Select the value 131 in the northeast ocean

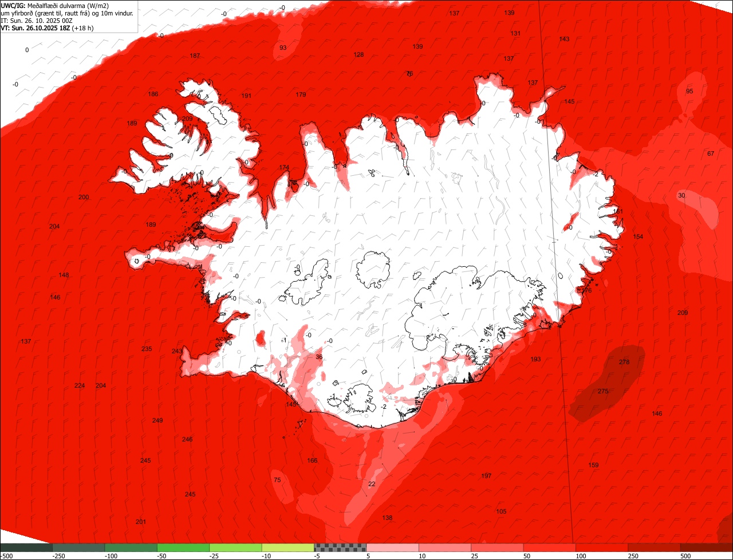[x=515, y=33]
